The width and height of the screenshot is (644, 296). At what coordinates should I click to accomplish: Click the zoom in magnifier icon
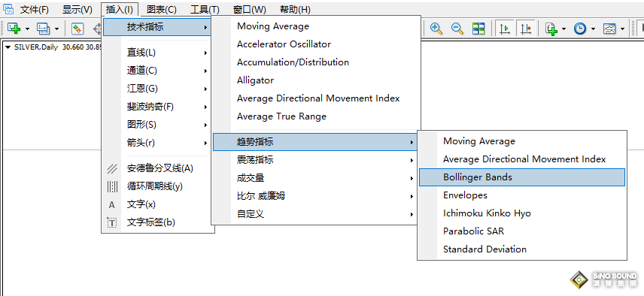coord(436,29)
